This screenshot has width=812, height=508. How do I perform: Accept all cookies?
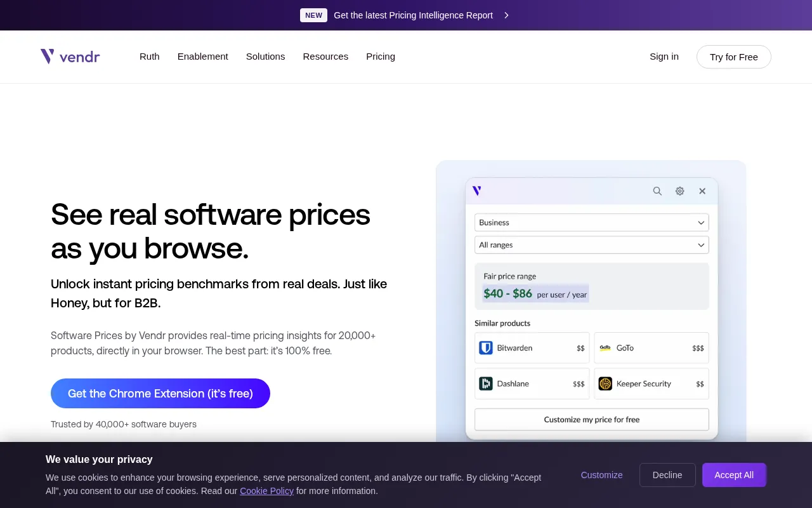click(x=734, y=475)
